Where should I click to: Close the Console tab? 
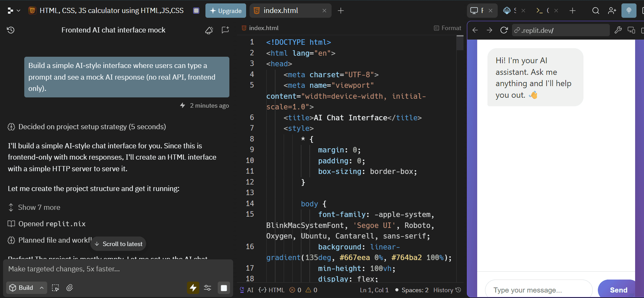[556, 11]
